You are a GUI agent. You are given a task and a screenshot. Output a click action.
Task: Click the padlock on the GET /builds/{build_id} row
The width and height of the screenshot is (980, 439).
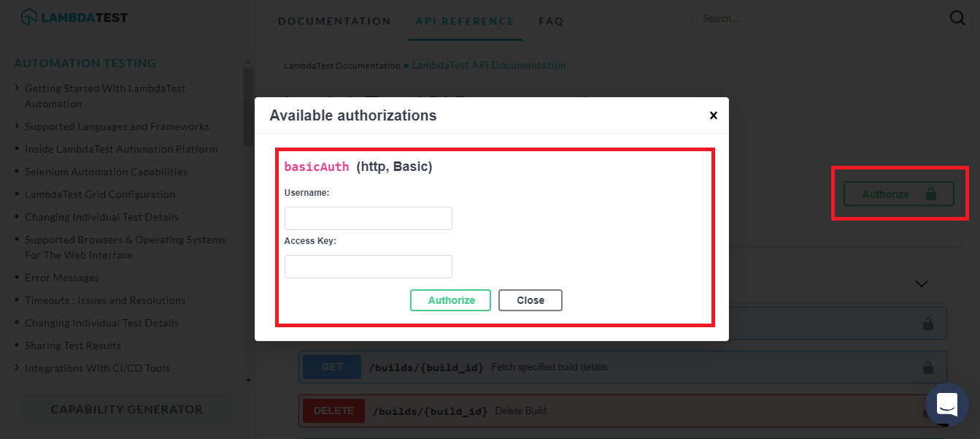[927, 367]
